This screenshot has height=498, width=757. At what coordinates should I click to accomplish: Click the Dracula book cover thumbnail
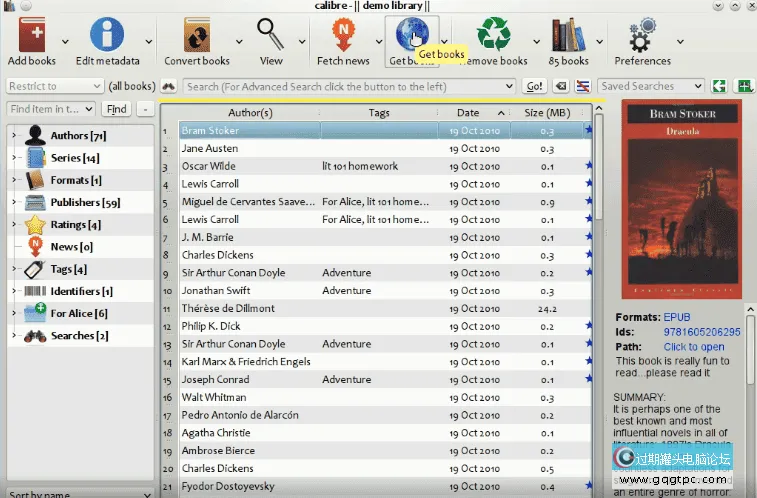pyautogui.click(x=683, y=200)
